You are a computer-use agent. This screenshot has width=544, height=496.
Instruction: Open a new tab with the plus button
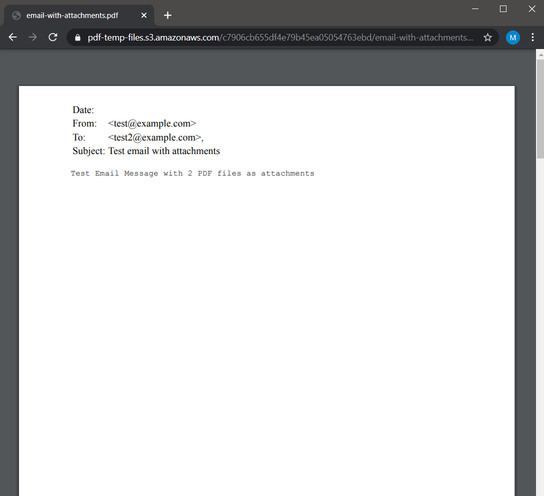click(x=168, y=15)
